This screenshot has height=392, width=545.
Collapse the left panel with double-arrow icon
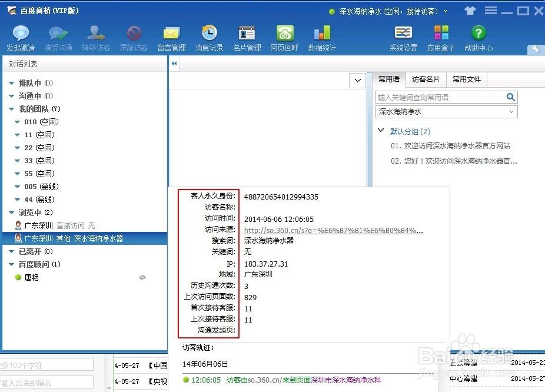(174, 63)
